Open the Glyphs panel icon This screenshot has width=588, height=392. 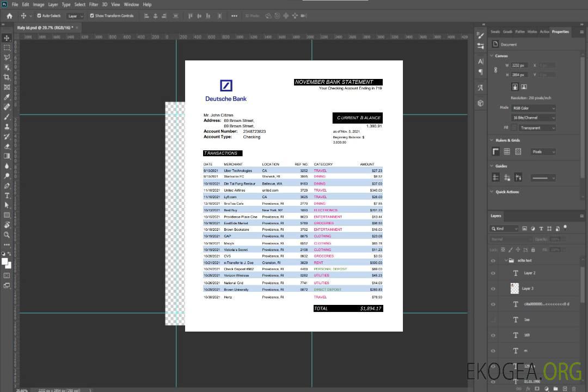click(481, 88)
